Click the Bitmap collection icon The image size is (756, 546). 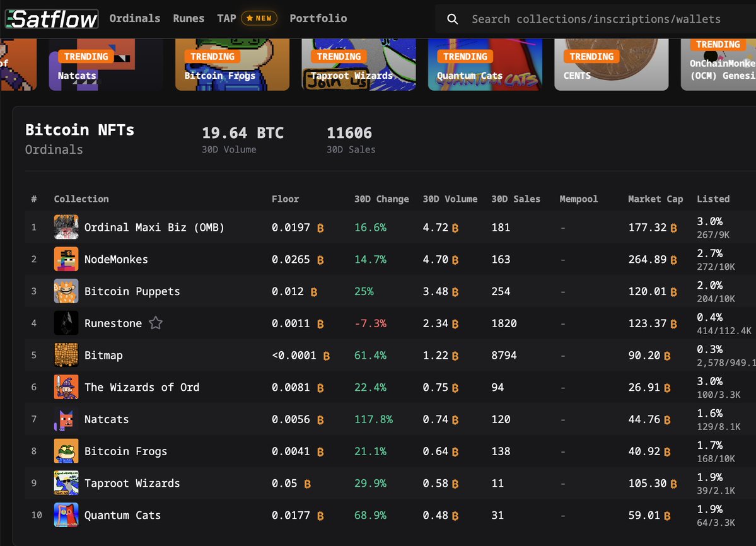66,355
